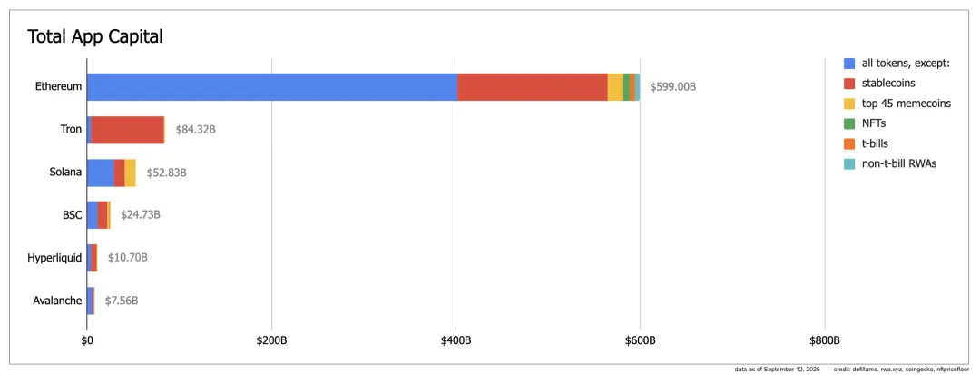Click the yellow top 45 memecoins swatch
Screen dimensions: 980x375
point(849,104)
